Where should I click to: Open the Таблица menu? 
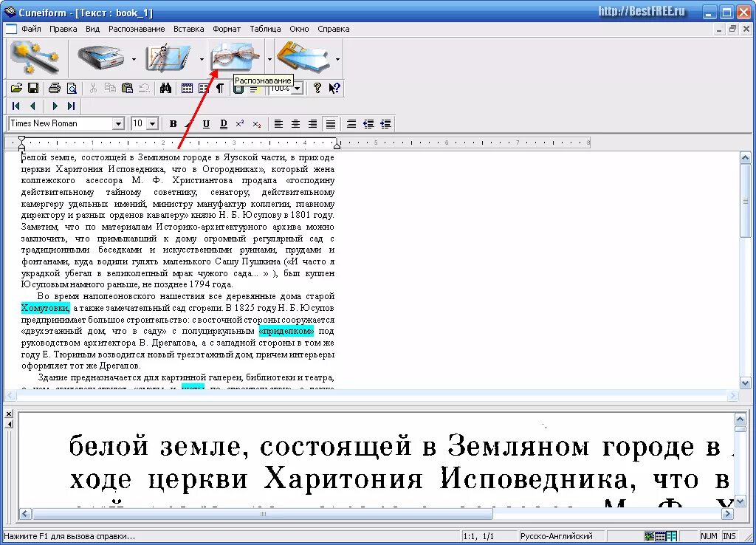coord(265,29)
